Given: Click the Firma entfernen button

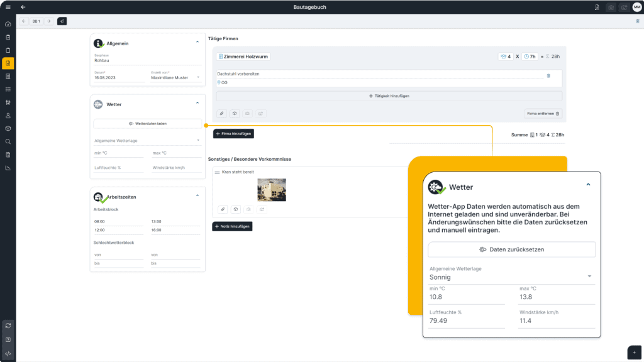Looking at the screenshot, I should (x=543, y=114).
